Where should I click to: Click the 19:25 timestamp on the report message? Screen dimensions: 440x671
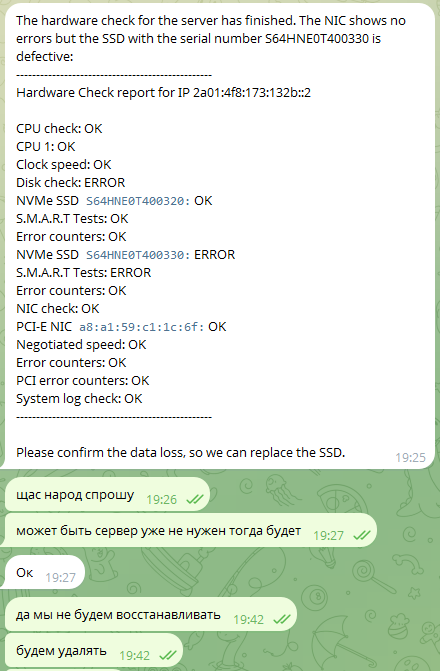pyautogui.click(x=410, y=457)
